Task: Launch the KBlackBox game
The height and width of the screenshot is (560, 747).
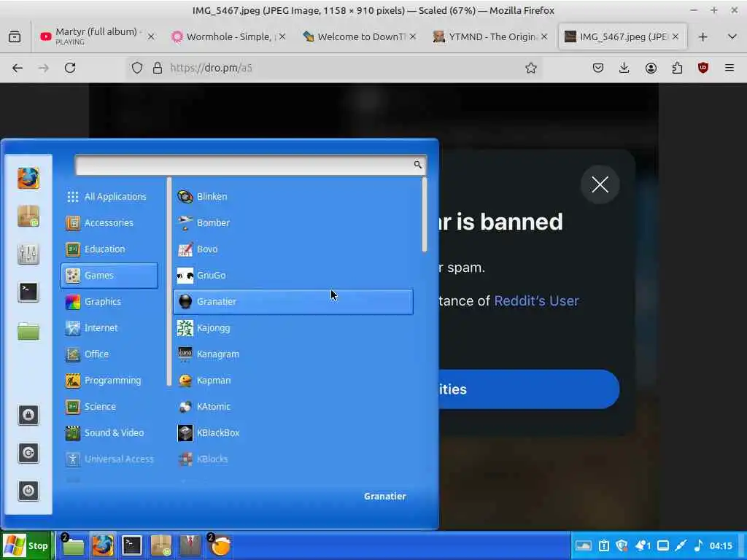Action: [x=293, y=432]
